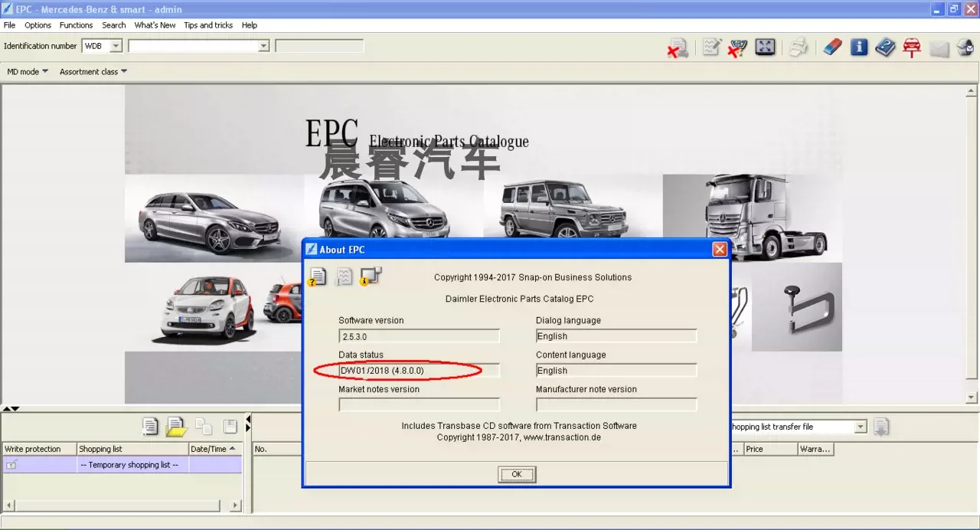Sort by the Date/Time column header

tap(216, 449)
